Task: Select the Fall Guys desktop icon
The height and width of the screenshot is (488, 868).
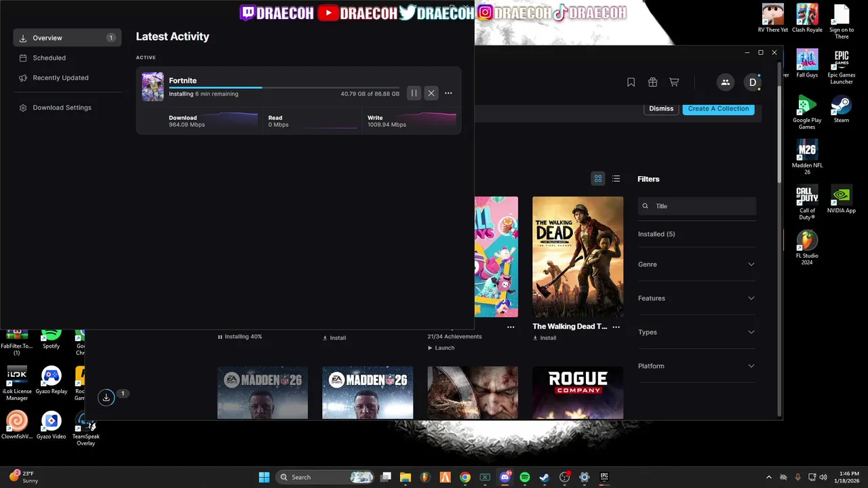Action: [807, 64]
